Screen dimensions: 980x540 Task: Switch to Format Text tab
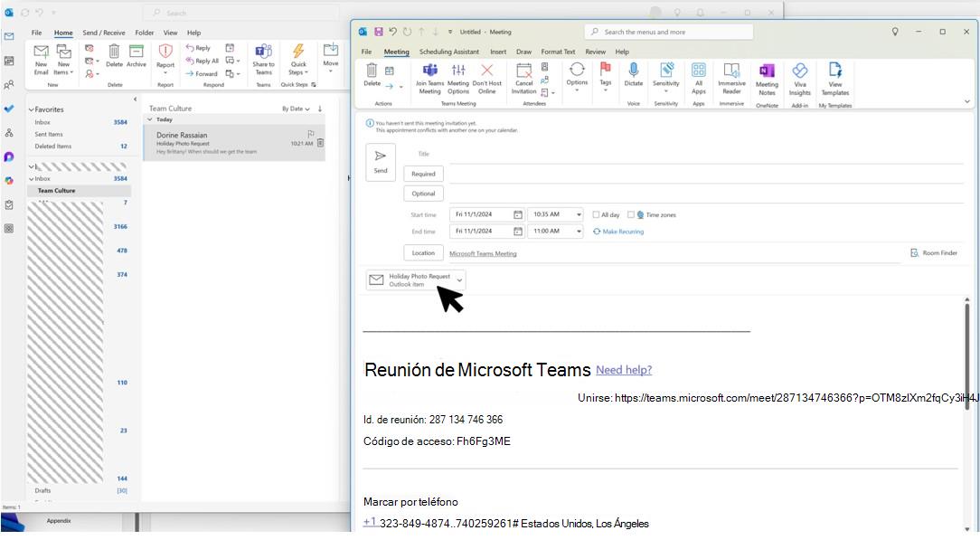click(558, 52)
